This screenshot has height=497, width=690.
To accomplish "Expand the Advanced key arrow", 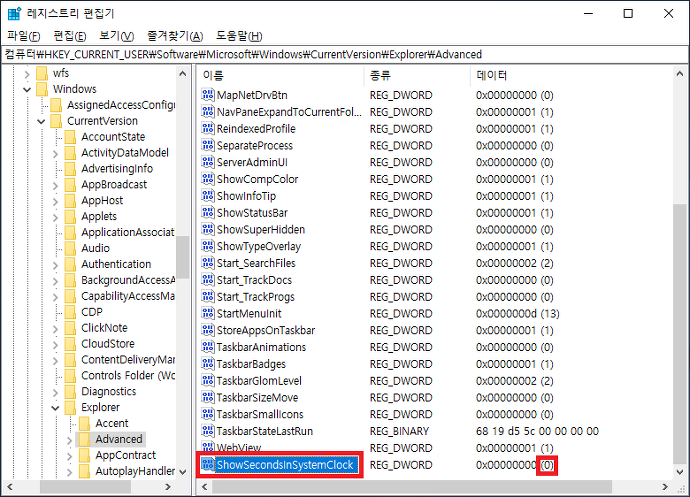I will click(70, 439).
